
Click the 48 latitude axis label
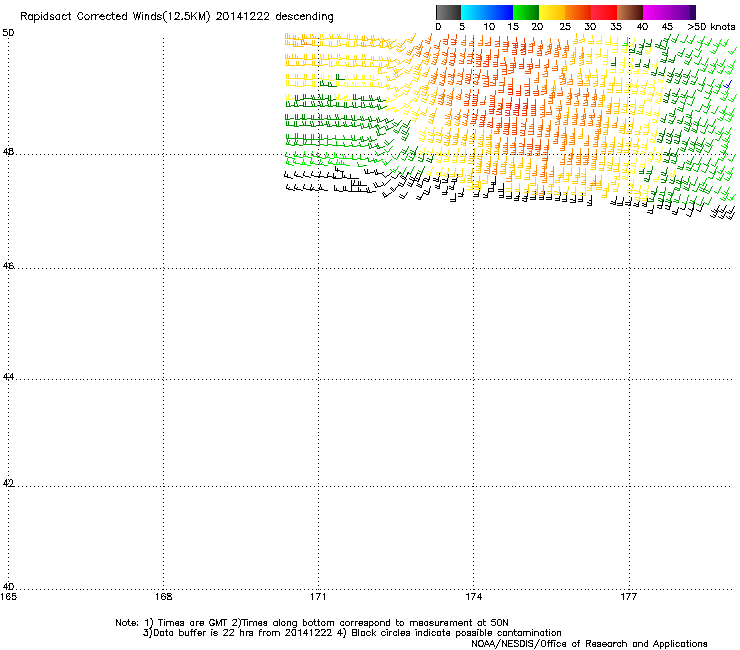click(8, 152)
